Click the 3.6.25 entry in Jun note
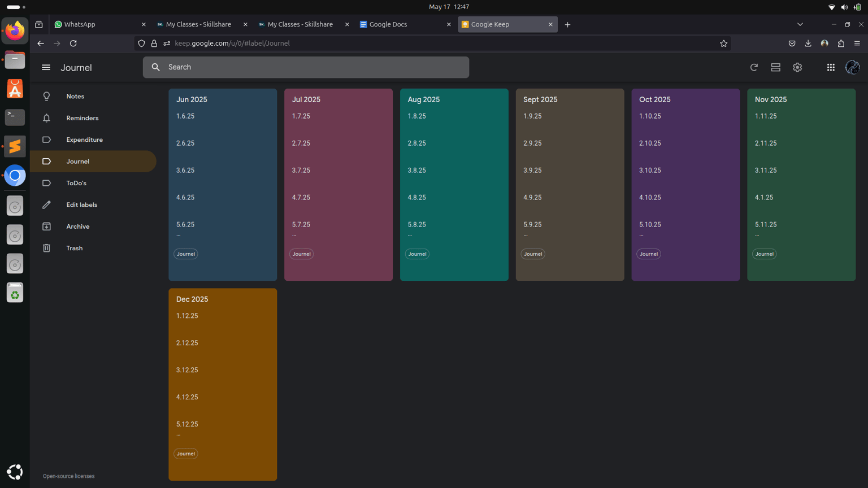The width and height of the screenshot is (868, 488). coord(185,171)
